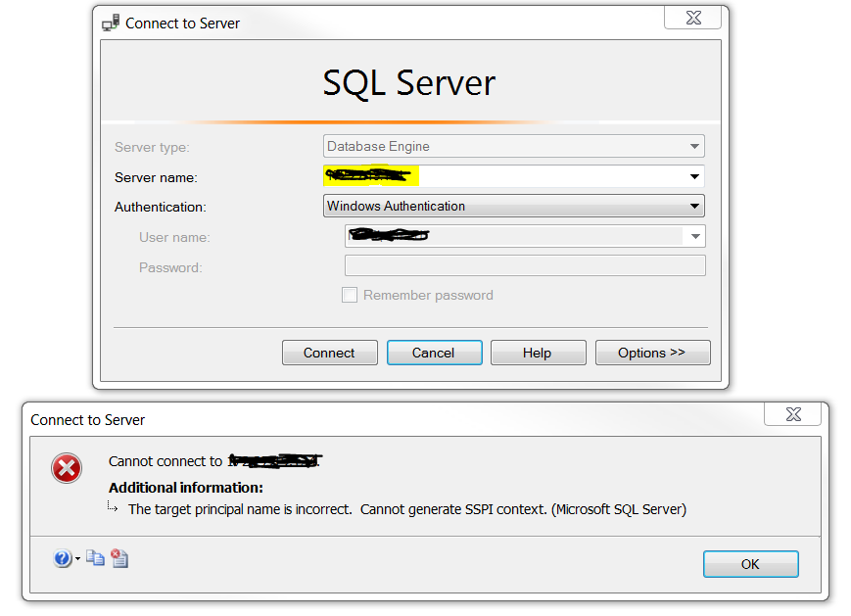
Task: Click the Cancel button in login dialog
Action: pos(434,353)
